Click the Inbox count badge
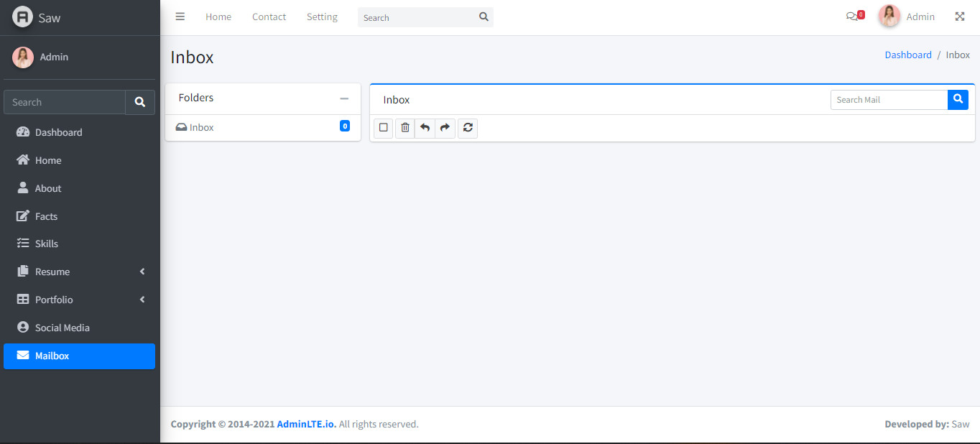980x444 pixels. pos(345,126)
